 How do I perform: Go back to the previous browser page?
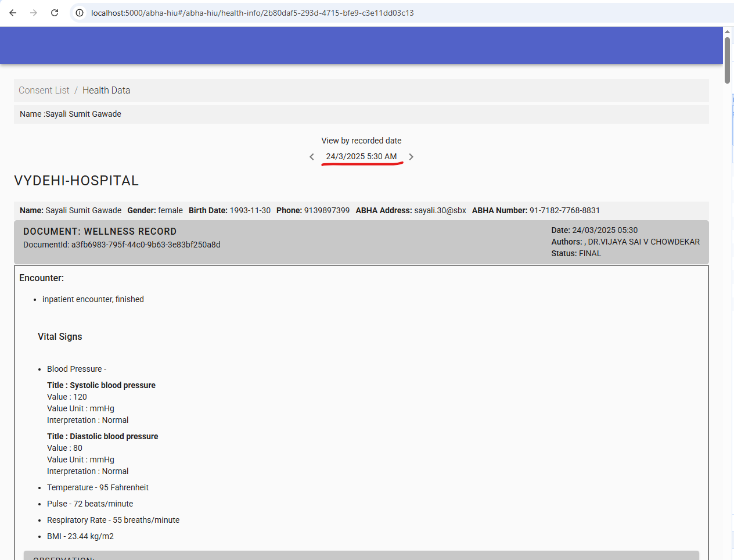pyautogui.click(x=13, y=13)
